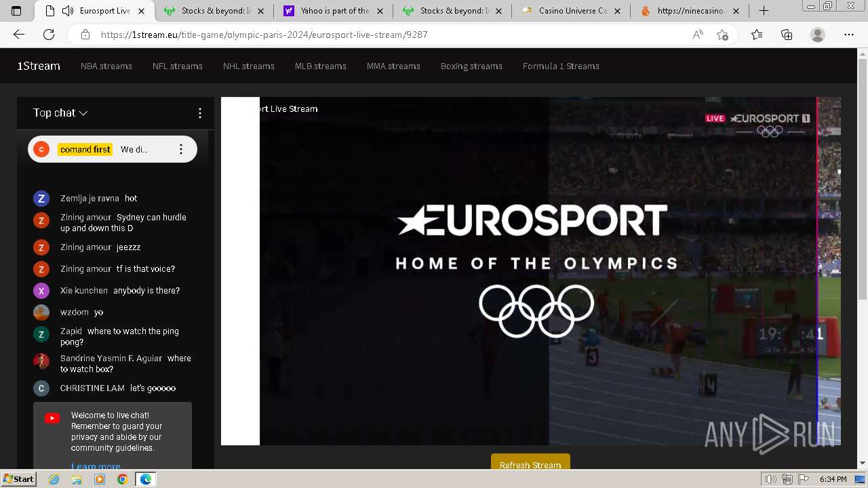Click the Sandrine Yasmin F. Aguiar avatar
The width and height of the screenshot is (868, 488).
[41, 361]
